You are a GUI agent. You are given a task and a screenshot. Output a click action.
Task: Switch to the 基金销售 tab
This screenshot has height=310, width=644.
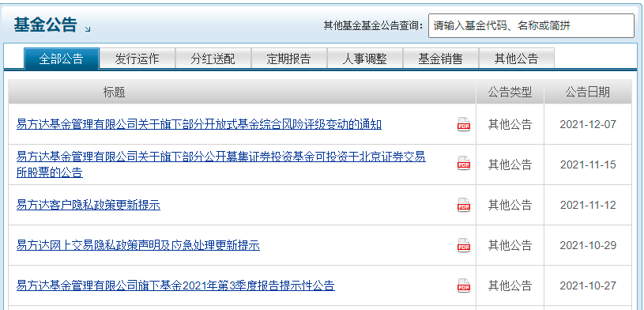pyautogui.click(x=441, y=59)
